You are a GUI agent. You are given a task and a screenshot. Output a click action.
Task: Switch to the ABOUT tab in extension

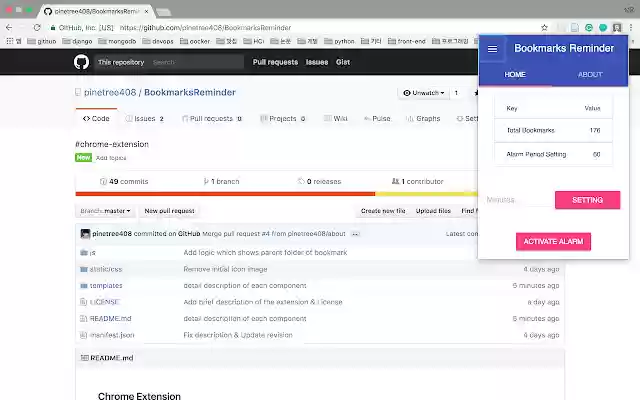point(590,75)
